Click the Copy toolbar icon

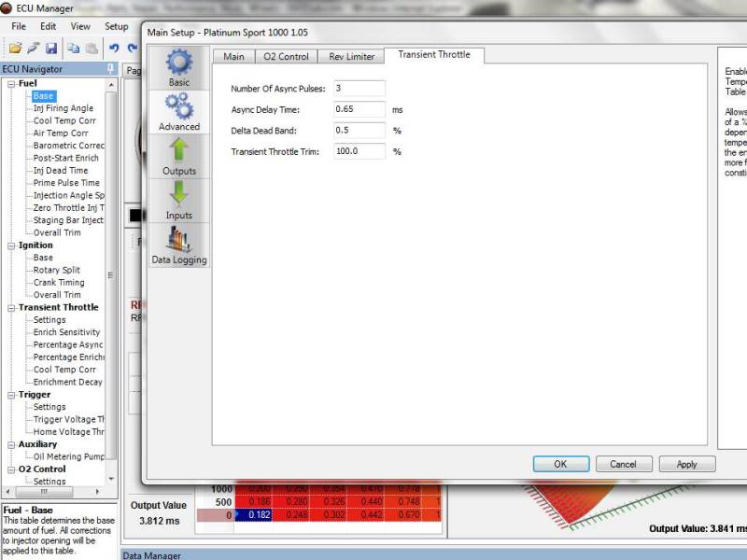click(x=74, y=49)
